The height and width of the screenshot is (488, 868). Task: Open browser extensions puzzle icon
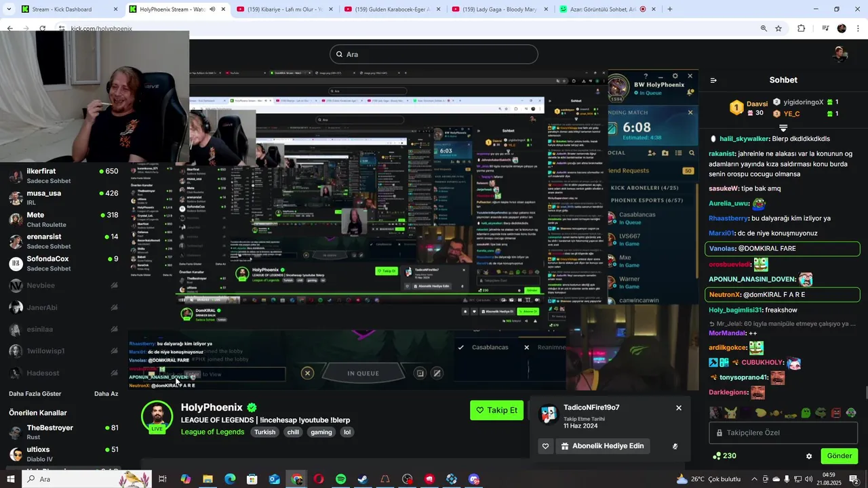click(802, 28)
